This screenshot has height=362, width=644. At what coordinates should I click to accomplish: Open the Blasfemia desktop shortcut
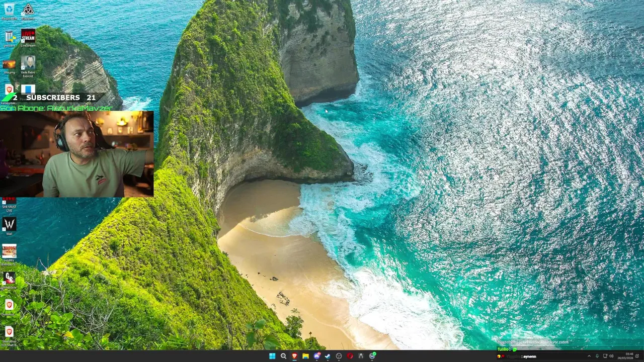(28, 12)
